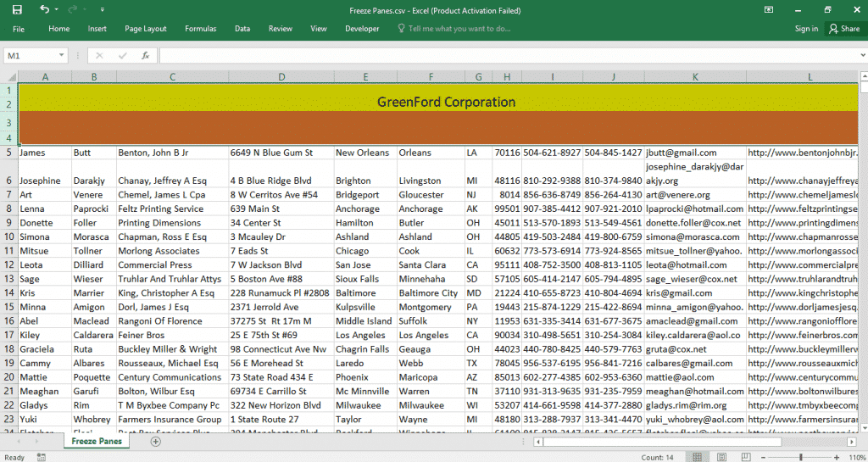
Task: Click the Sign in link
Action: (806, 29)
